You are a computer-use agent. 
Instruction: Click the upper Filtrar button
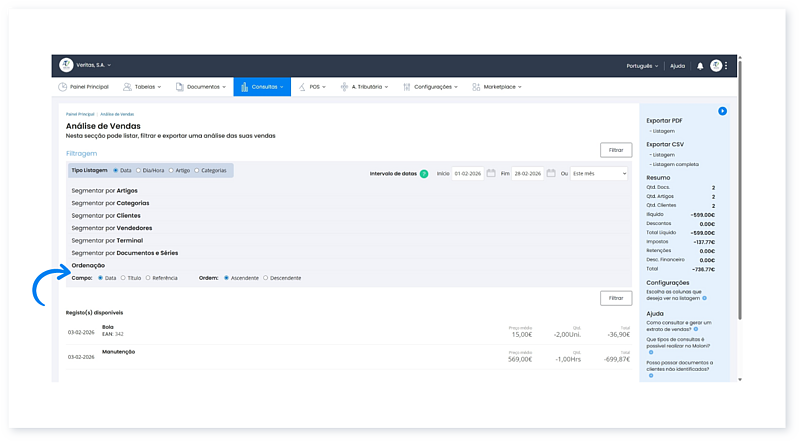(x=615, y=149)
